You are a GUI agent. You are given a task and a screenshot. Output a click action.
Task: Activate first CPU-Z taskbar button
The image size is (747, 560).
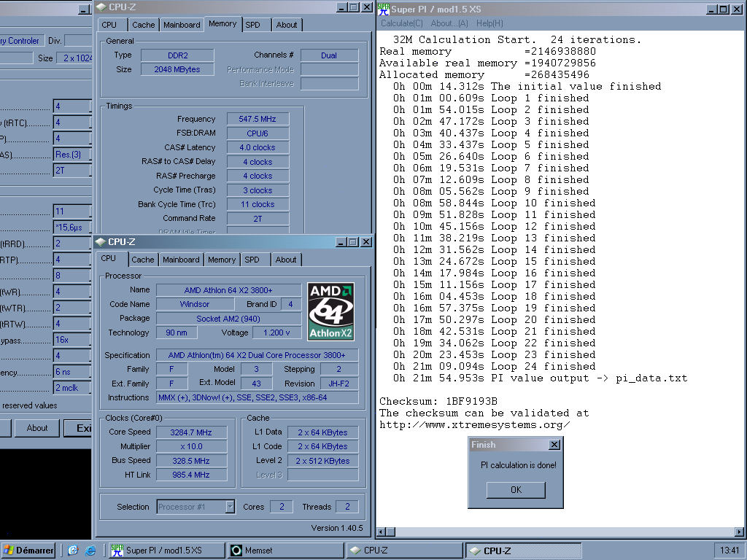click(404, 550)
